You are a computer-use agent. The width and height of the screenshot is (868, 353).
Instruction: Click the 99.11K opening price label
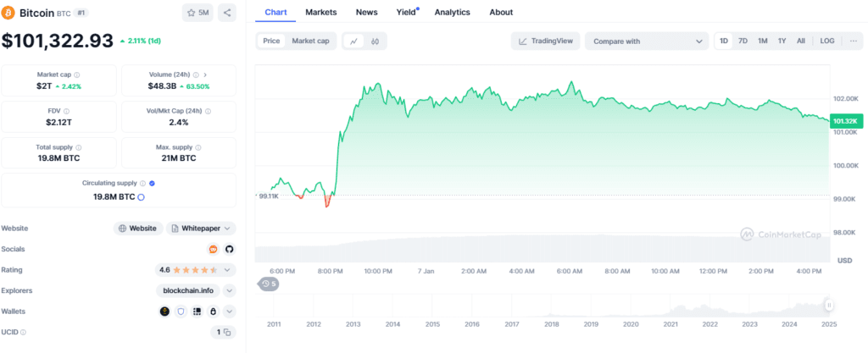tap(269, 196)
